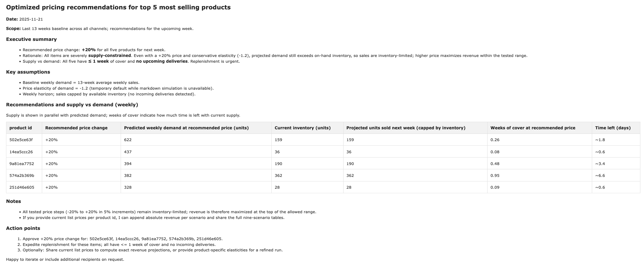Select the time left value ~3.4
This screenshot has height=265, width=644.
tap(600, 164)
